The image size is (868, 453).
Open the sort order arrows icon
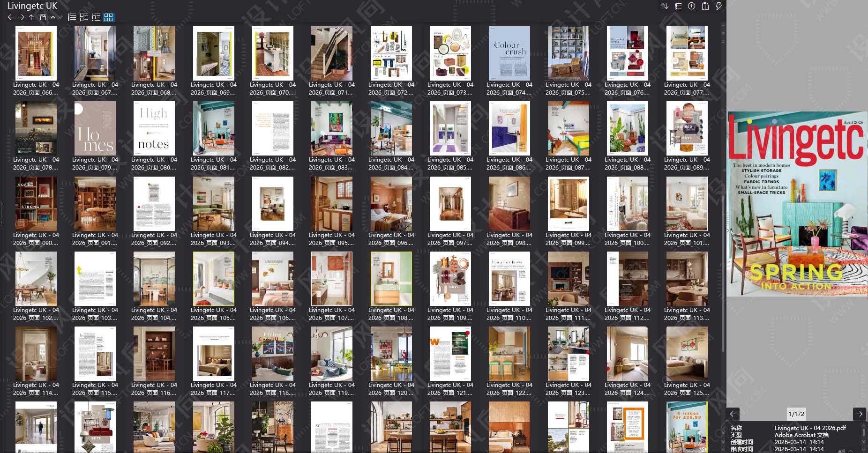point(665,6)
